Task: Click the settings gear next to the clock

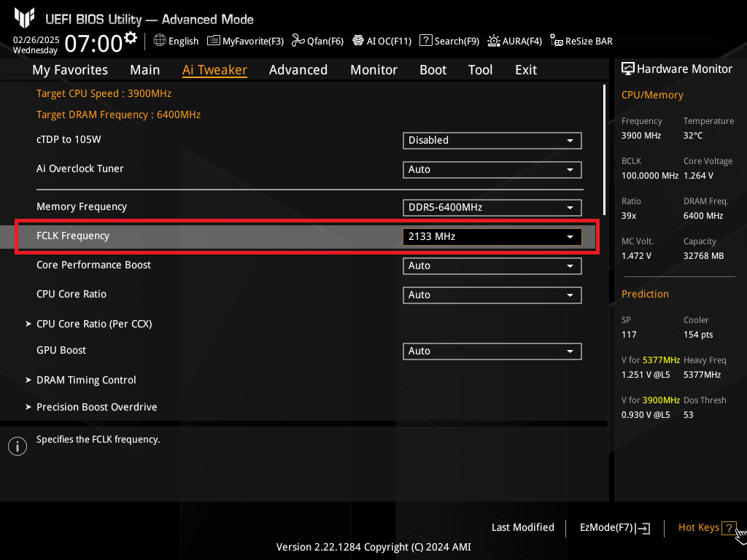Action: tap(131, 38)
